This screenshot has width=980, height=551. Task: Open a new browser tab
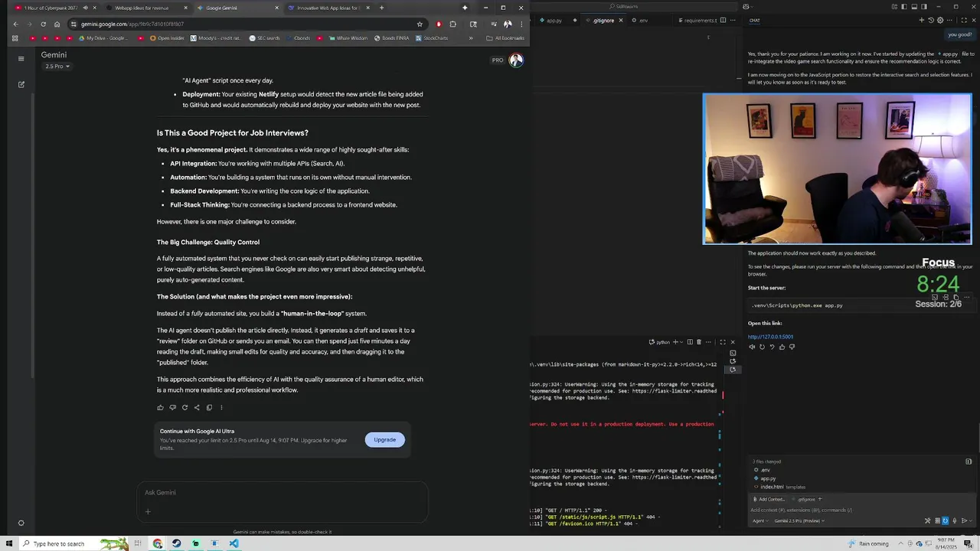(x=381, y=8)
